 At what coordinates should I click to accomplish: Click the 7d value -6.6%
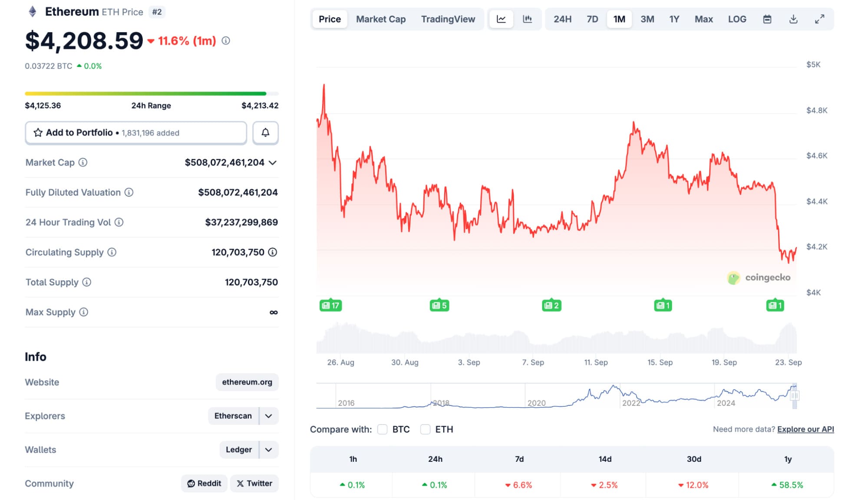tap(518, 485)
